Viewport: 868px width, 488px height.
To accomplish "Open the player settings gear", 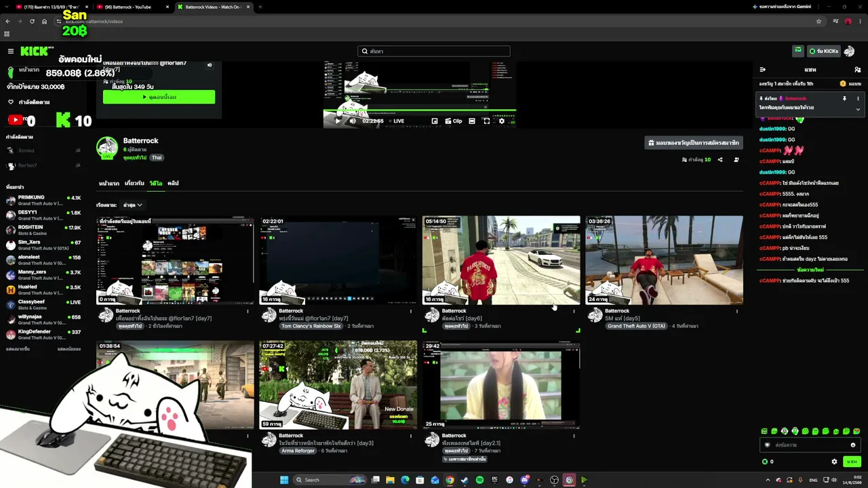I will click(502, 121).
